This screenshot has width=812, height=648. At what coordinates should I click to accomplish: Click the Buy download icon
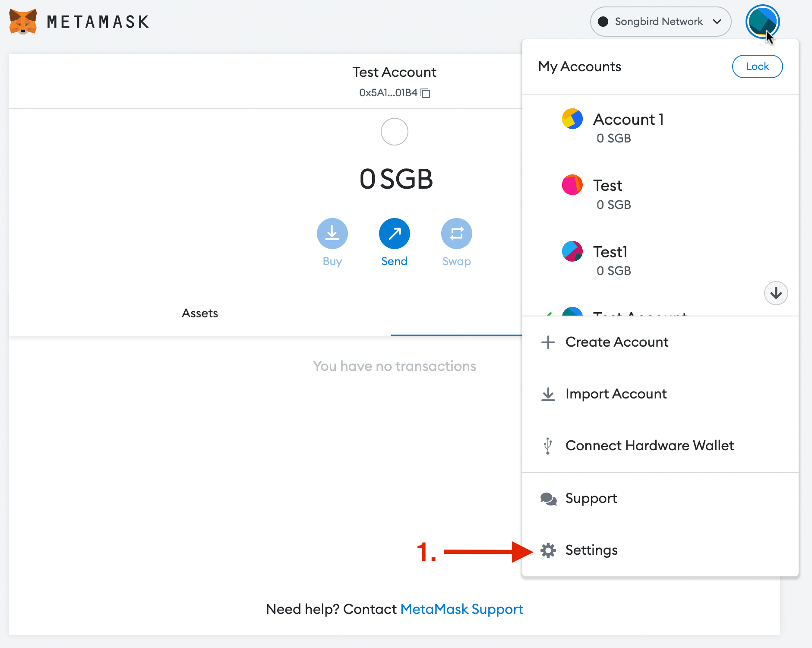[x=332, y=234]
